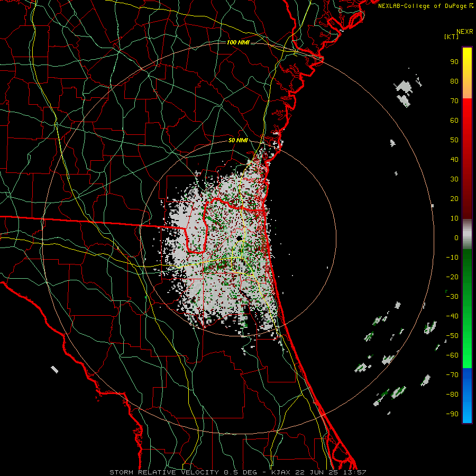Click the '-40' value on the velocity scale
The image size is (476, 476).
(x=452, y=316)
